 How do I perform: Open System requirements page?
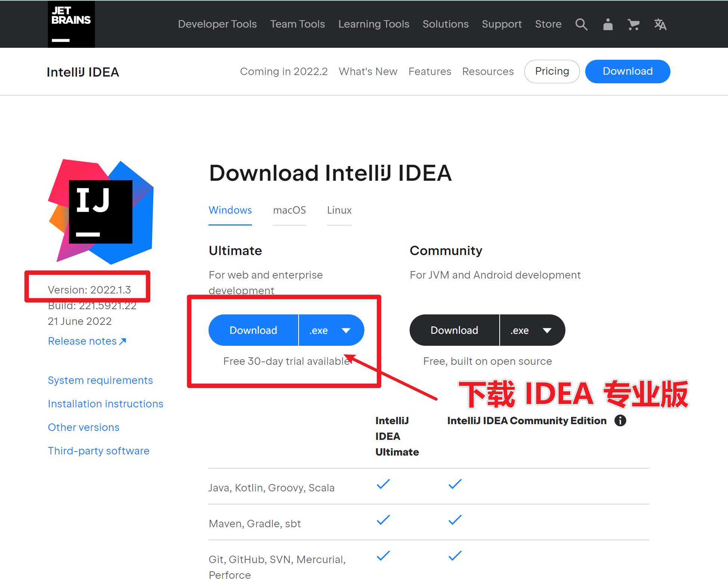(x=100, y=380)
